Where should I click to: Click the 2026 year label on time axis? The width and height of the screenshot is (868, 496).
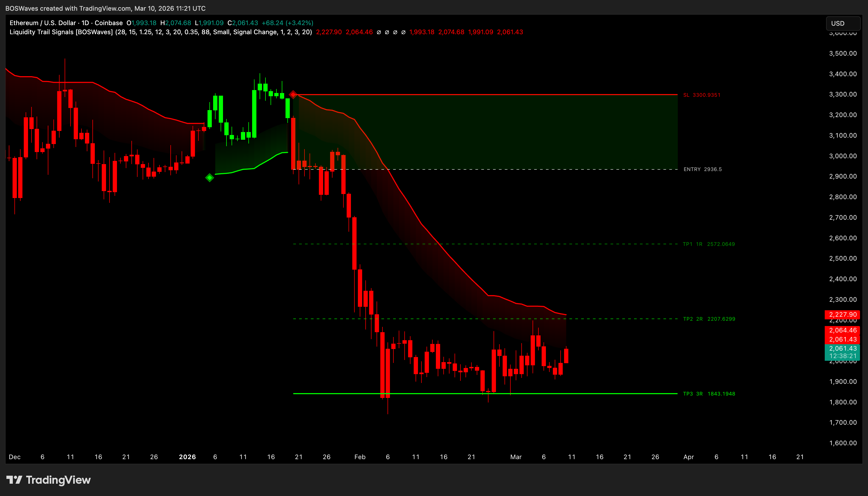(187, 457)
